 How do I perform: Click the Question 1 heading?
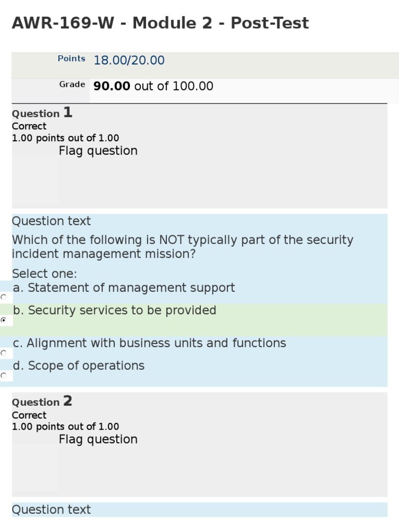click(x=42, y=113)
